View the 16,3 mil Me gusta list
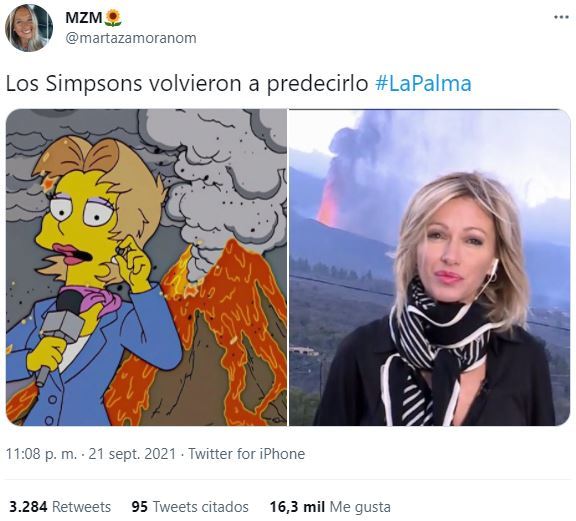 (x=330, y=507)
